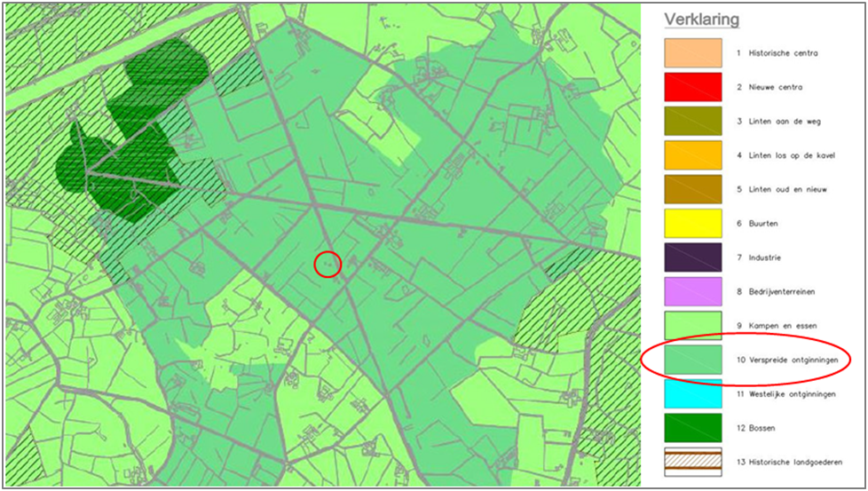The width and height of the screenshot is (868, 491).
Task: Click the yellow Buurten swatch
Action: pos(693,224)
